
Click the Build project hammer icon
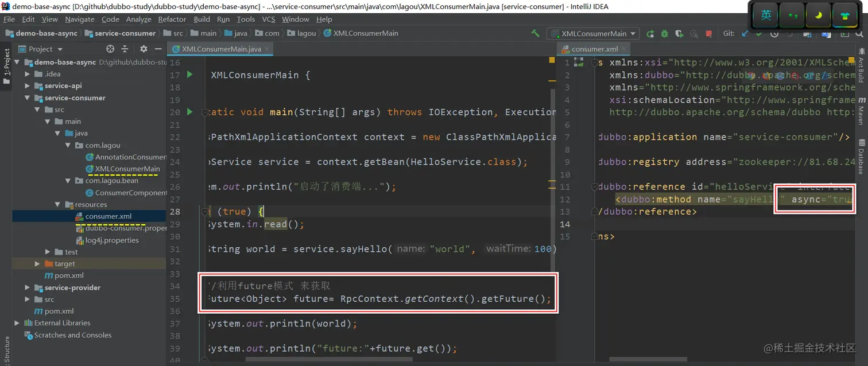(536, 33)
